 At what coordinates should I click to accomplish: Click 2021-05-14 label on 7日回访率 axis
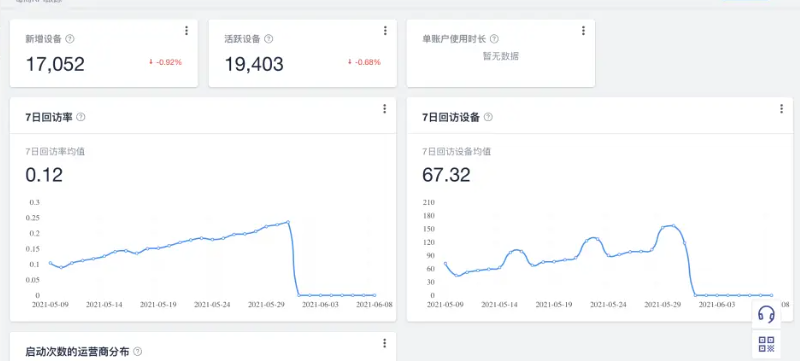[104, 304]
